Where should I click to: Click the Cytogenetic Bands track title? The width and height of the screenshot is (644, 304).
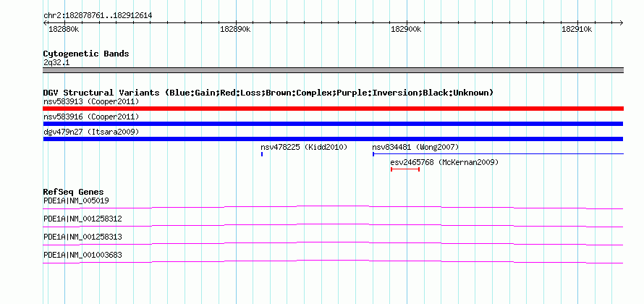tap(86, 54)
